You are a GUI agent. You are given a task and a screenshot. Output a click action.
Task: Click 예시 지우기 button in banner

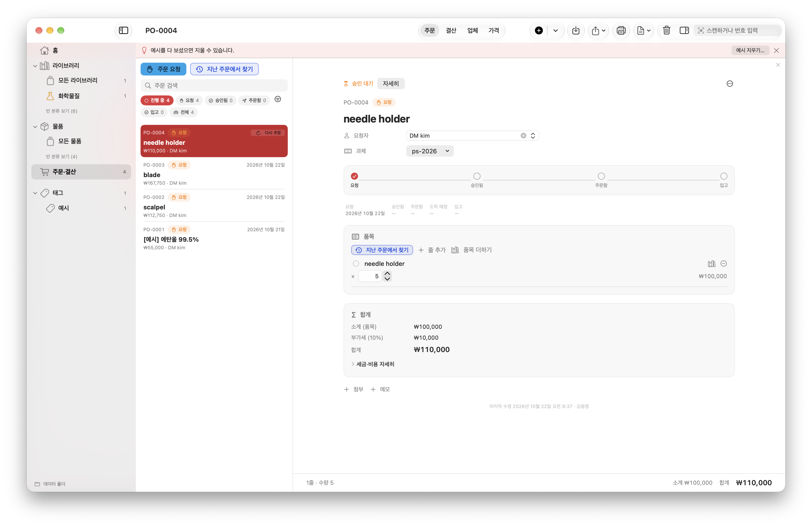pos(750,50)
